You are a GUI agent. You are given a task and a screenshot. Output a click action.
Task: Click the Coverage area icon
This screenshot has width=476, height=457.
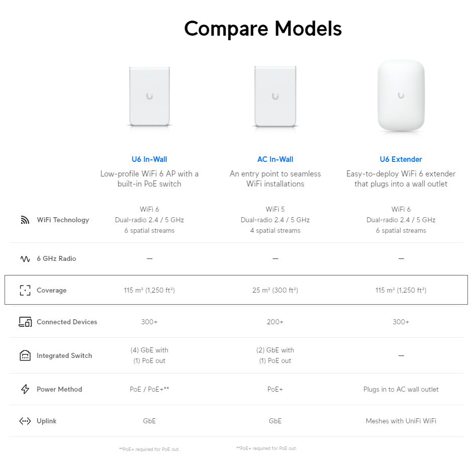[x=25, y=291]
